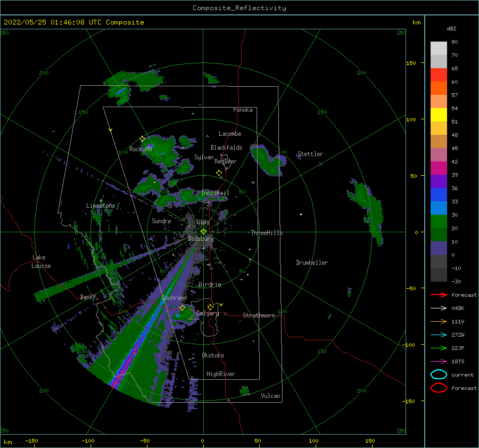Click the Innisfail label
This screenshot has height=448, width=479.
point(215,193)
